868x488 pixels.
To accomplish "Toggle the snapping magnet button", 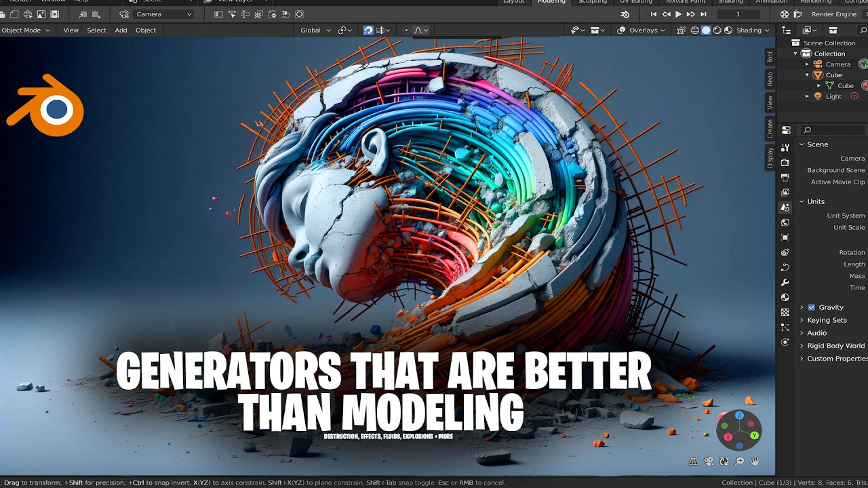I will click(368, 30).
